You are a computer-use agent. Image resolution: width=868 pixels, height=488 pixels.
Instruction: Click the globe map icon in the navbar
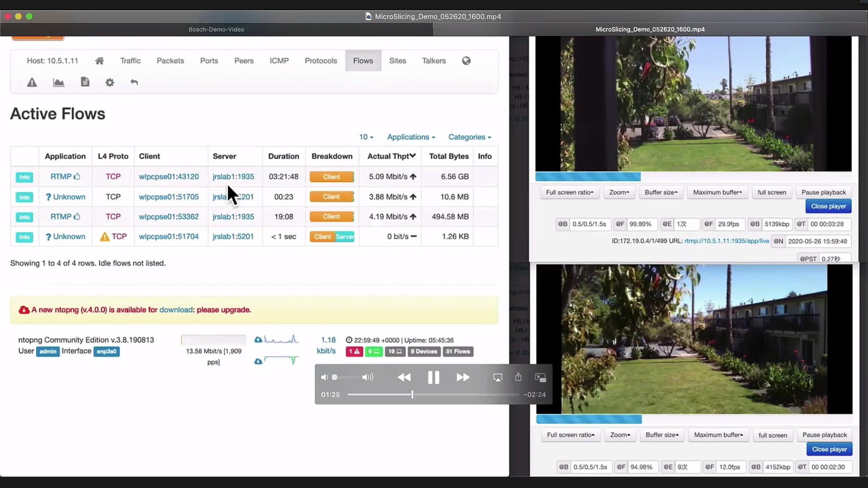click(466, 61)
